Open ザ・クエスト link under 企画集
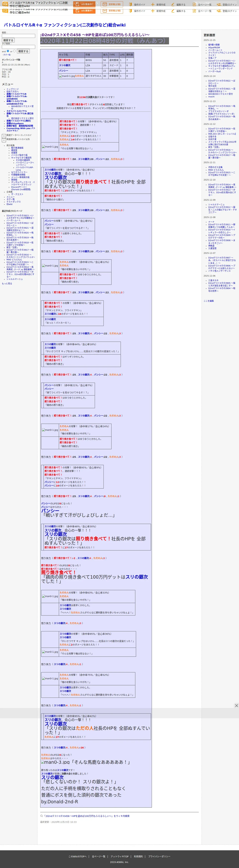Screen dimensions: 239x868 (17, 194)
